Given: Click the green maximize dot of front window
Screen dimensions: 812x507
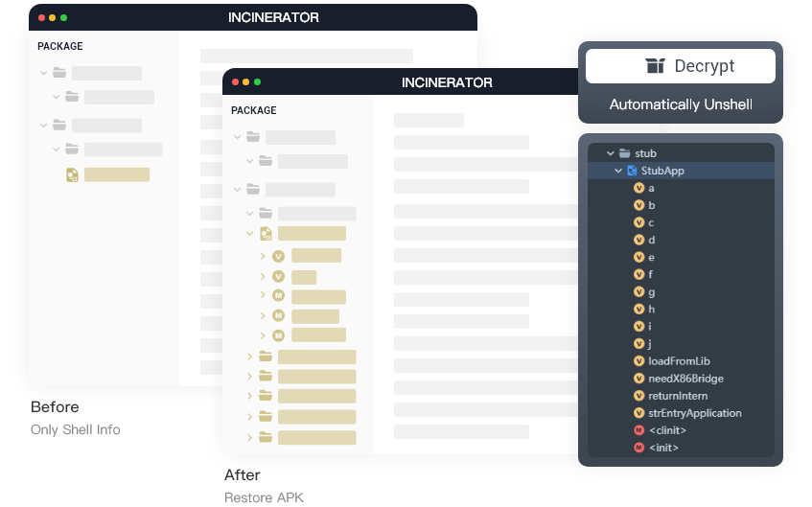Looking at the screenshot, I should tap(257, 81).
